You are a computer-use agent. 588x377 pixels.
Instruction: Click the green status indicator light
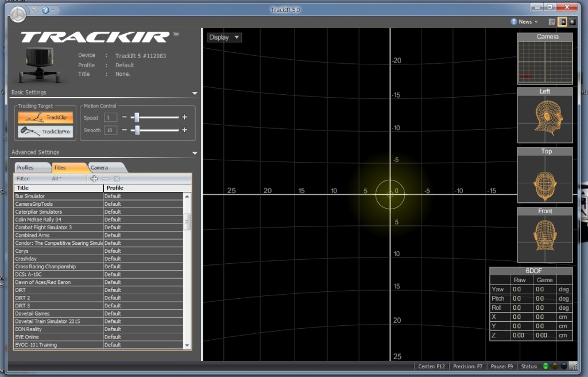(546, 367)
